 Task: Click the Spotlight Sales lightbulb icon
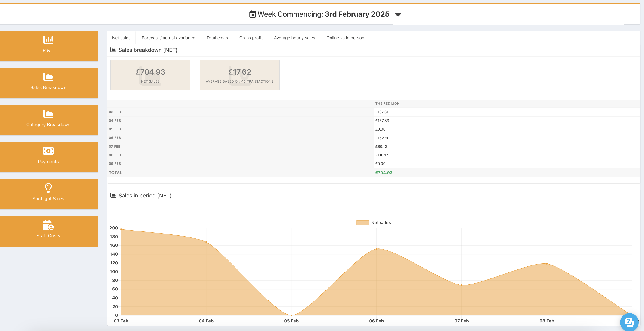click(48, 188)
